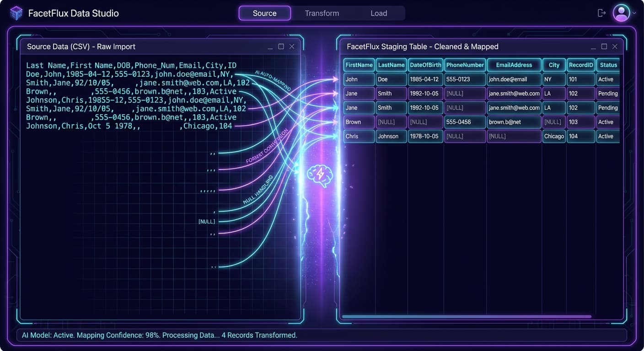Click the EmailAddress column header
Screen dimensions: 644x351
tap(514, 64)
